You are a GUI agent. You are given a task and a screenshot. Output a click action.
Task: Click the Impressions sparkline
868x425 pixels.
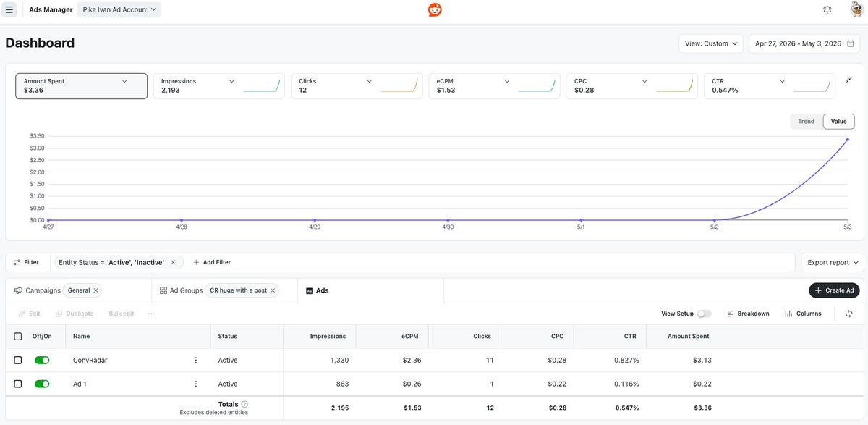261,86
